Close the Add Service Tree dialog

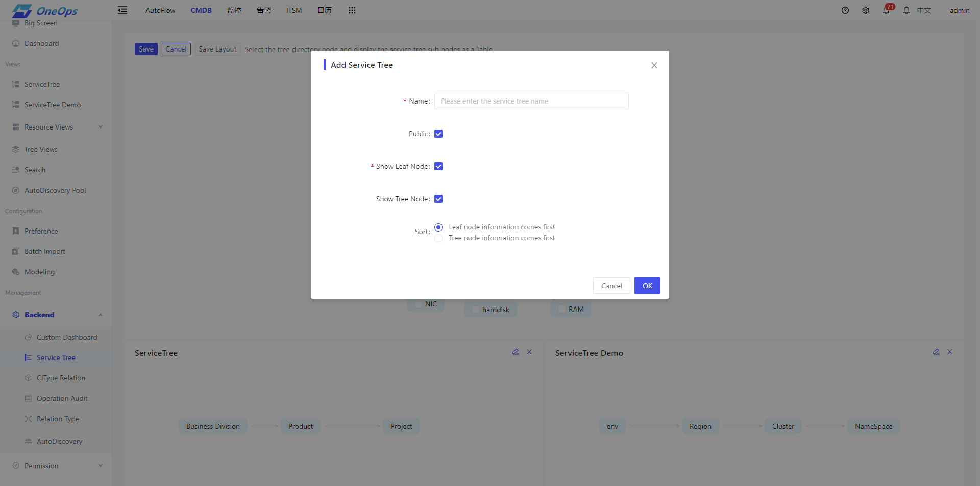click(x=654, y=65)
